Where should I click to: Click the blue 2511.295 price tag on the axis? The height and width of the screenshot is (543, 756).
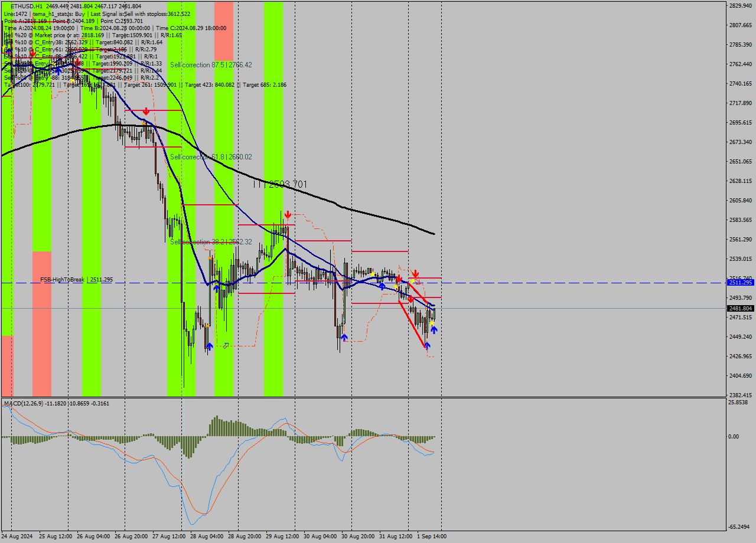click(x=740, y=283)
